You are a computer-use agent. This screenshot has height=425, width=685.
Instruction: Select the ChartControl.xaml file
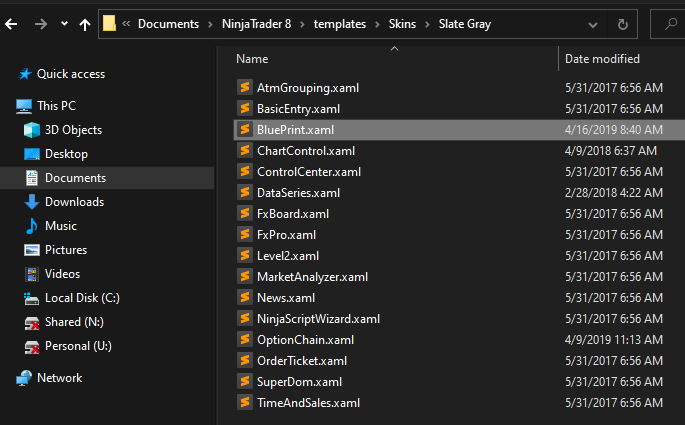point(305,151)
